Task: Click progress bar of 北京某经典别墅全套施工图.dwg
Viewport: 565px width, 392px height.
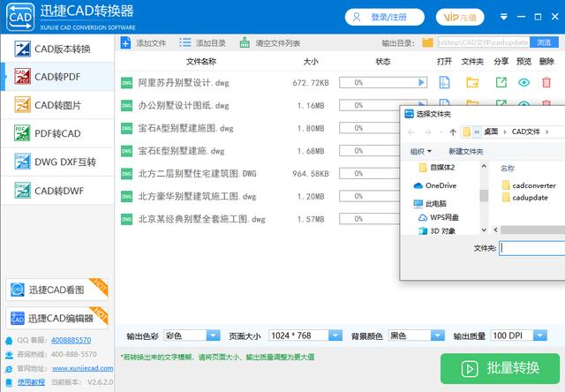Action: (369, 219)
